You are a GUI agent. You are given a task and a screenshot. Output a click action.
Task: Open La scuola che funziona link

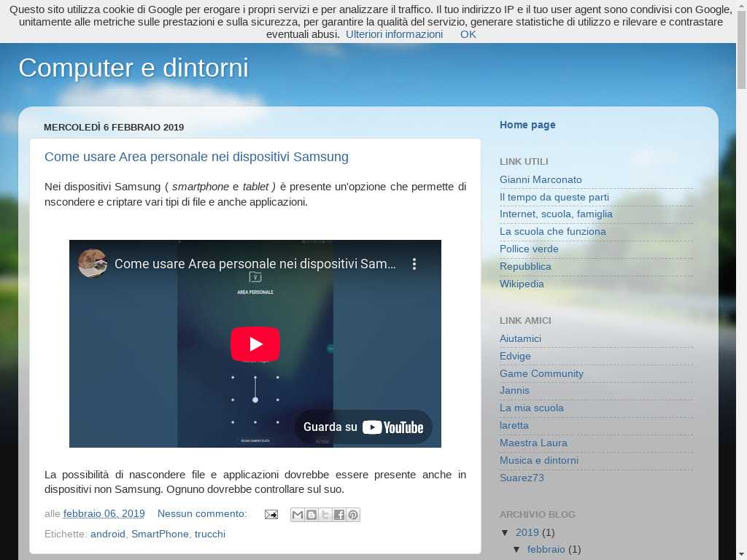click(553, 231)
